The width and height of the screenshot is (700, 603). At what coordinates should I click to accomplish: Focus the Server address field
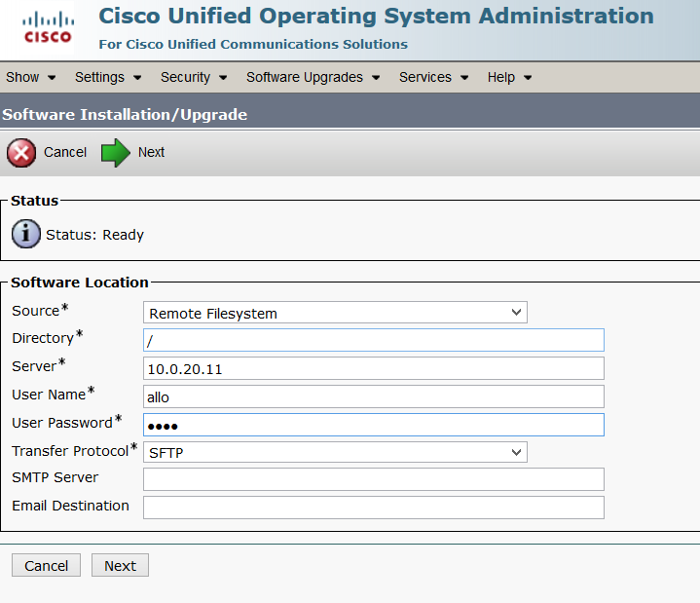point(373,368)
